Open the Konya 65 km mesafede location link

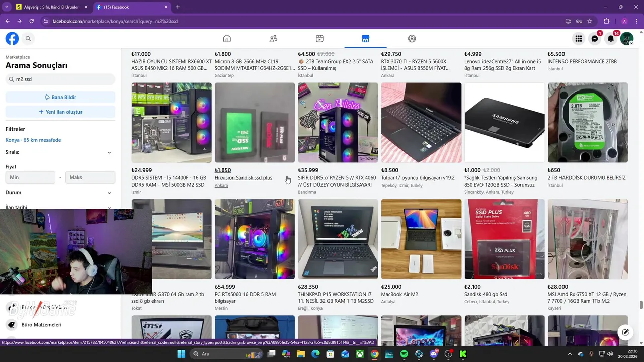pos(33,140)
